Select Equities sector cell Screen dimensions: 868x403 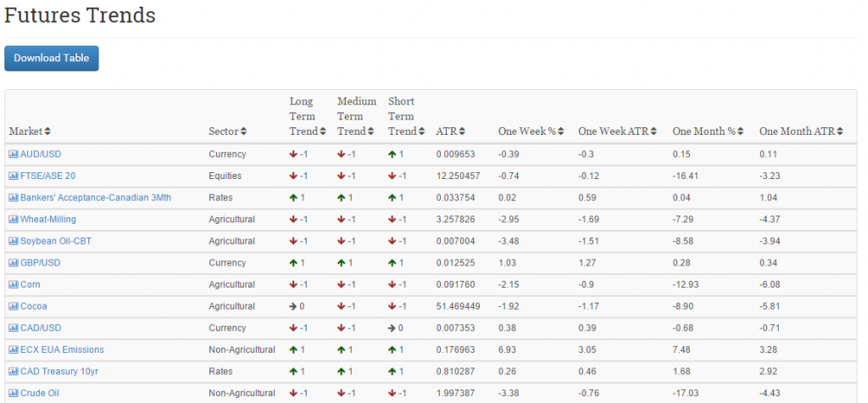(225, 176)
